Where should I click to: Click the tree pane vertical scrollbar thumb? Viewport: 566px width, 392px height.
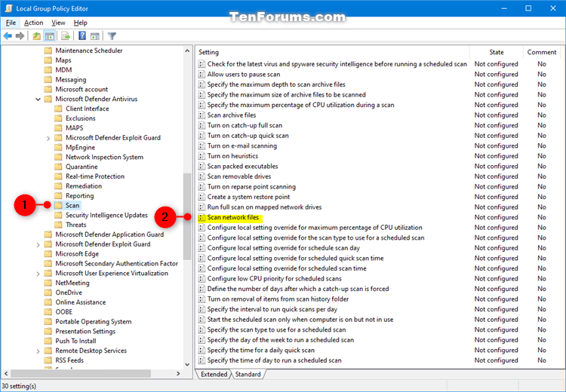tap(187, 216)
